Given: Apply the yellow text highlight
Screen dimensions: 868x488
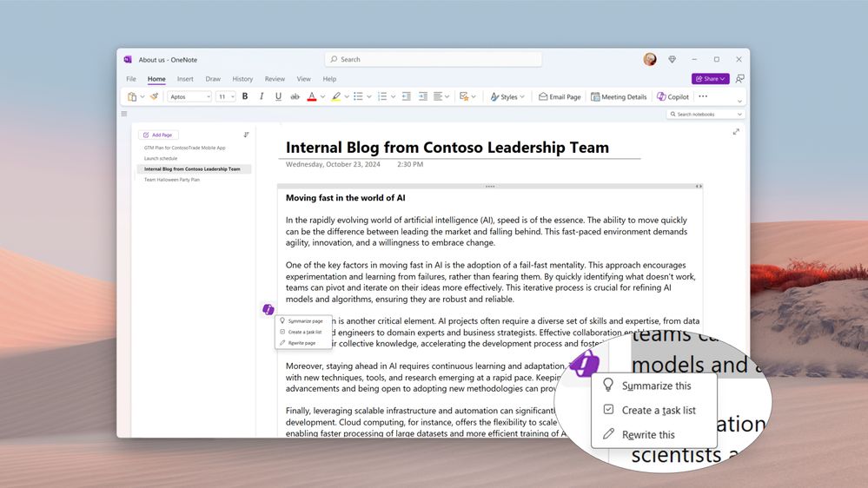Looking at the screenshot, I should [x=336, y=97].
